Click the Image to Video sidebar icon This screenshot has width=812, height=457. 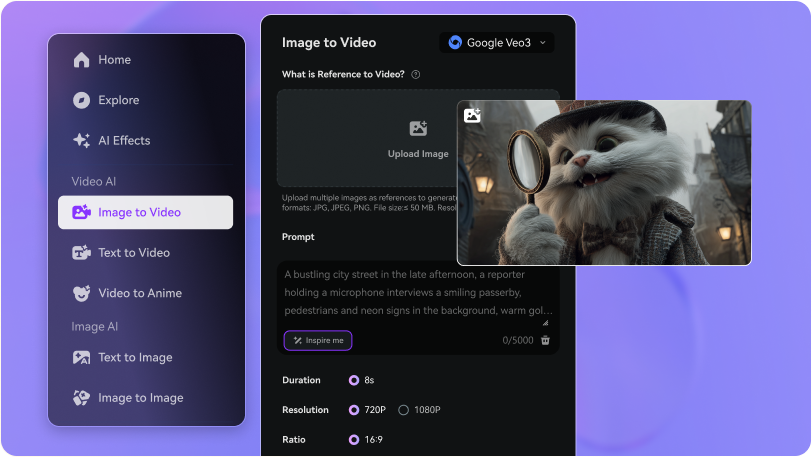tap(81, 212)
